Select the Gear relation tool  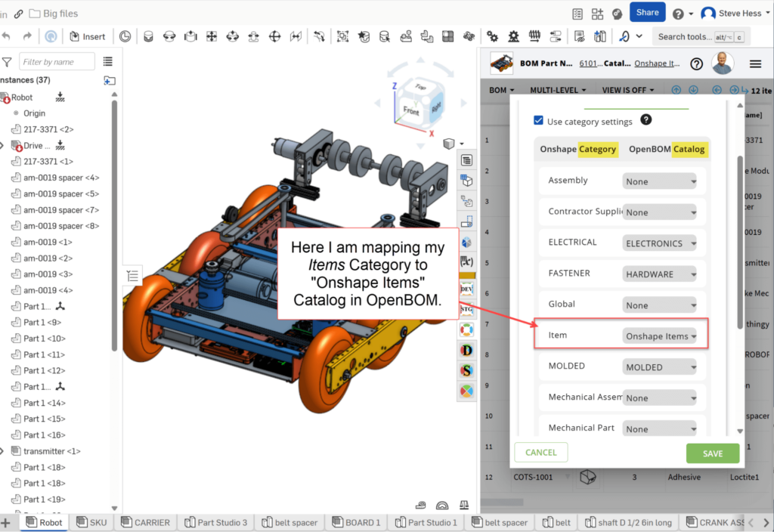point(492,36)
